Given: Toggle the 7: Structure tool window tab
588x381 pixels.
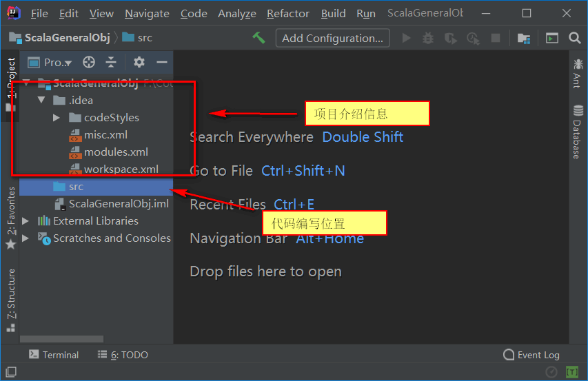Looking at the screenshot, I should (10, 300).
